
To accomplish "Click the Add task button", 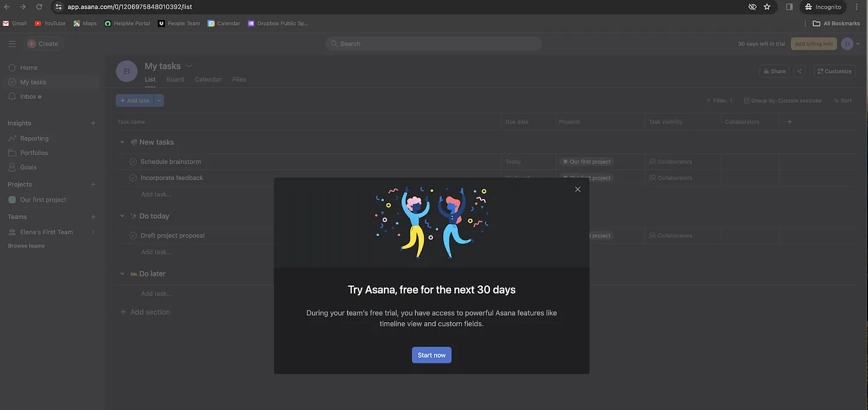I will 135,101.
